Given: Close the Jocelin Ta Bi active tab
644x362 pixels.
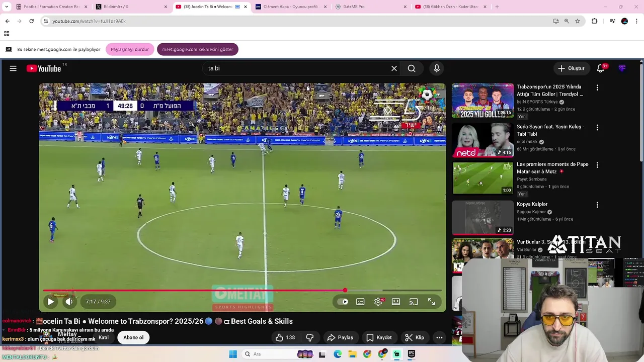Looking at the screenshot, I should pos(246,7).
